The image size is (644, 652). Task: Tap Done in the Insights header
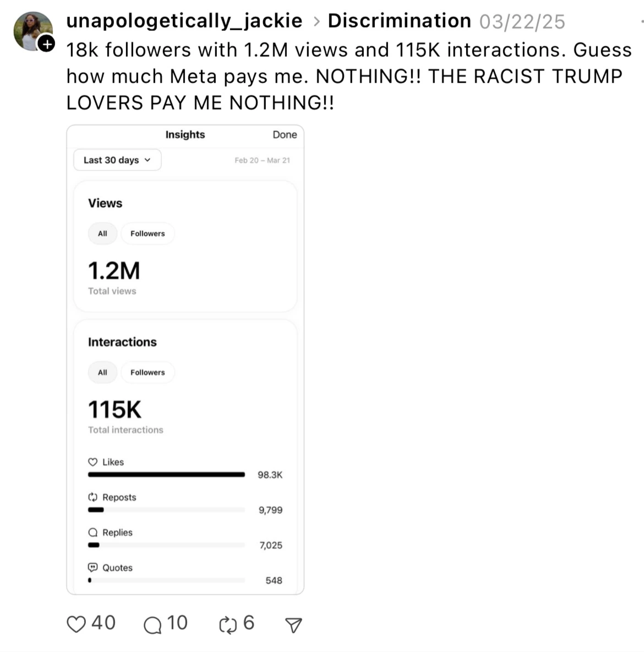click(285, 135)
